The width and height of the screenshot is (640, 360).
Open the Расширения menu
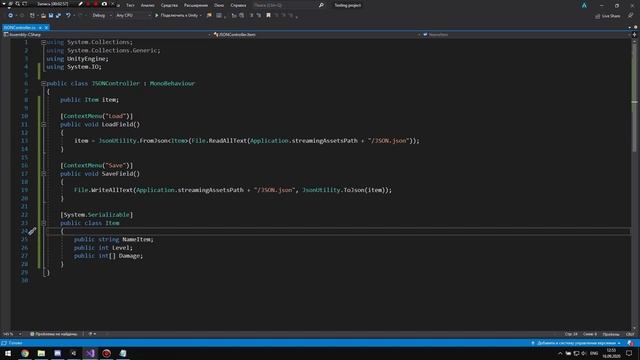point(196,5)
